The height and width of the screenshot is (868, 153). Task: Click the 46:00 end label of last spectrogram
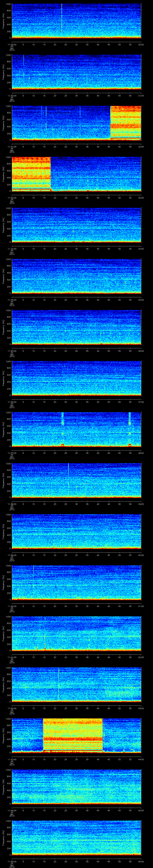click(141, 861)
